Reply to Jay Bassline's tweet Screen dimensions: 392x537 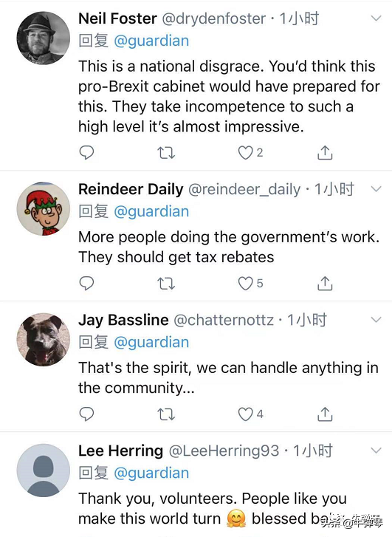pyautogui.click(x=86, y=414)
